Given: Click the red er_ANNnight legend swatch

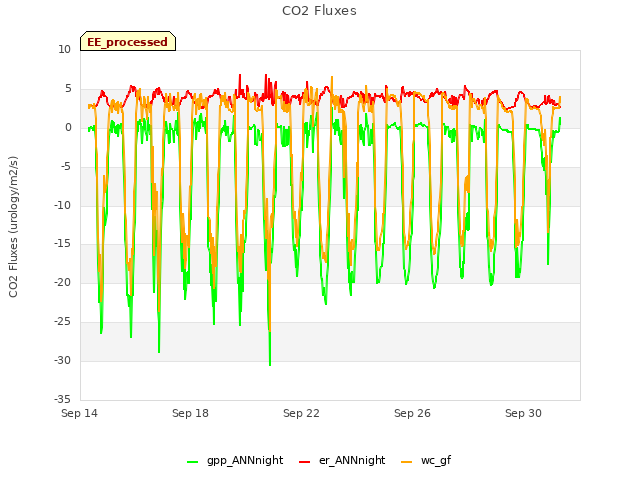Looking at the screenshot, I should click(x=304, y=462).
